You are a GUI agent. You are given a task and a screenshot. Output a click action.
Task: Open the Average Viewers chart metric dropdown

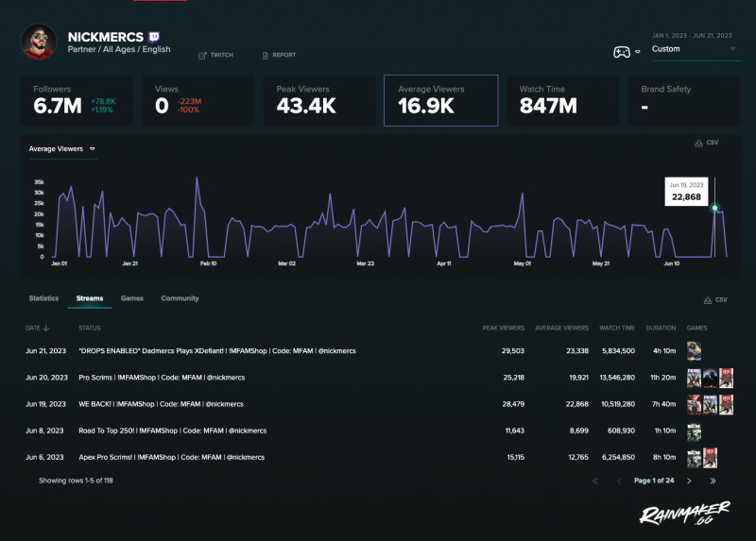(62, 149)
